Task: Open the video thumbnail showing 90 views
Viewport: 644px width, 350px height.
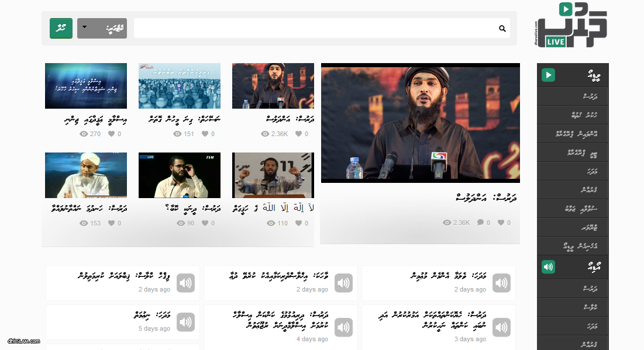Action: (180, 175)
